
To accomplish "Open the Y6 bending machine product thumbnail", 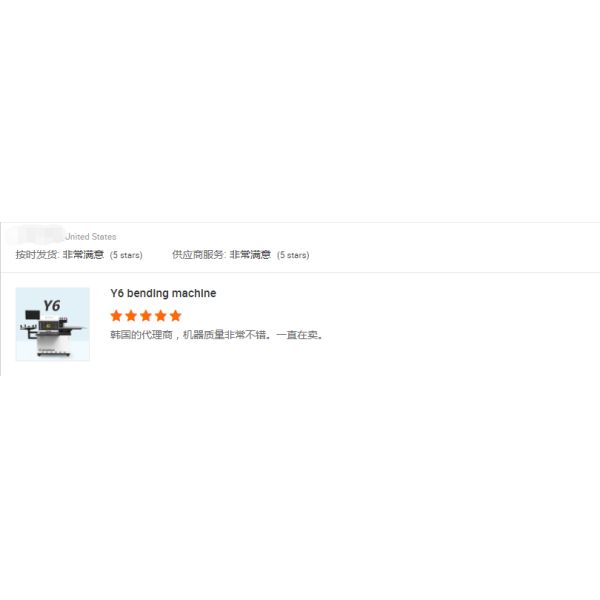I will (x=53, y=324).
